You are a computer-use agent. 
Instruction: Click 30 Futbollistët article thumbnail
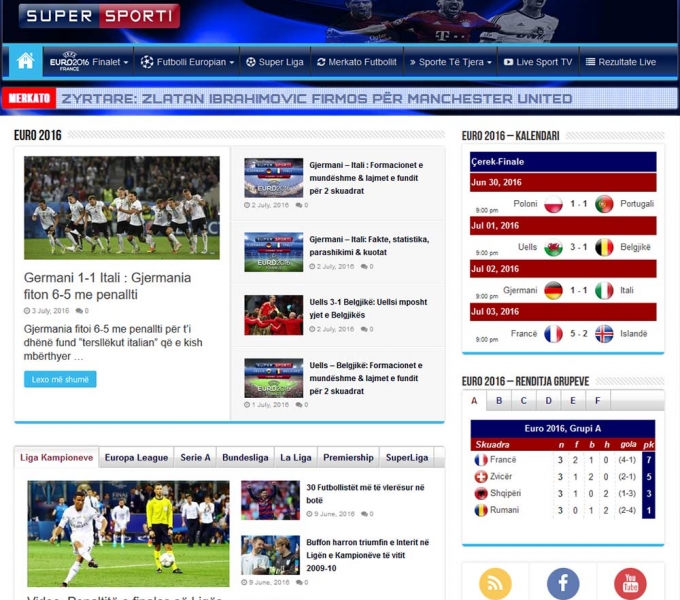click(271, 500)
